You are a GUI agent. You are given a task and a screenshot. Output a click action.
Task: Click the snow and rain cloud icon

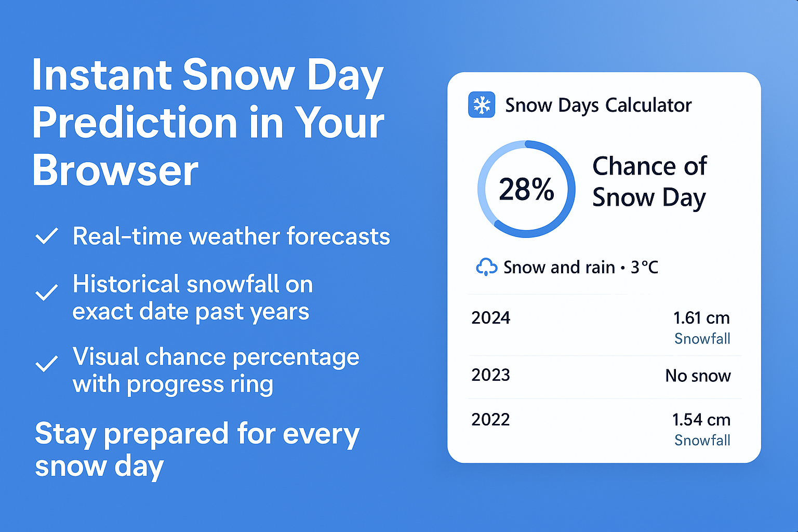click(486, 267)
